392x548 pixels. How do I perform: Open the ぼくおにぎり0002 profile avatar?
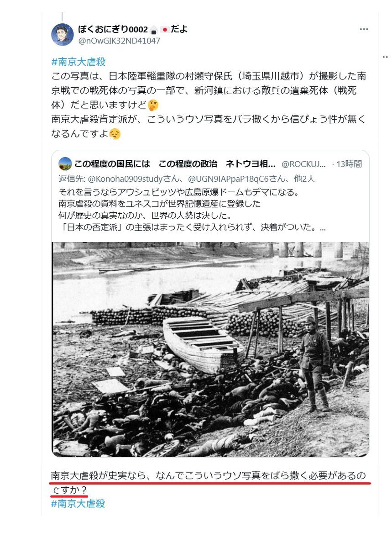point(63,35)
